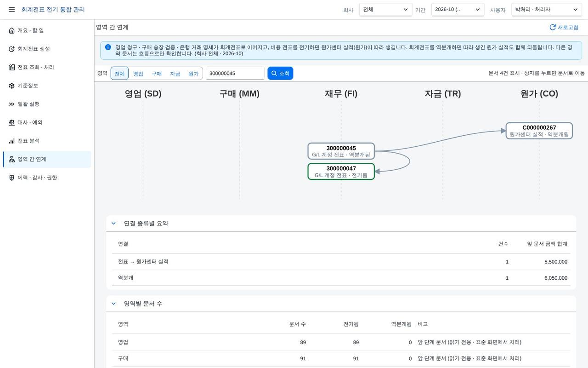
Task: Open the 사용자 user dropdown
Action: 547,10
